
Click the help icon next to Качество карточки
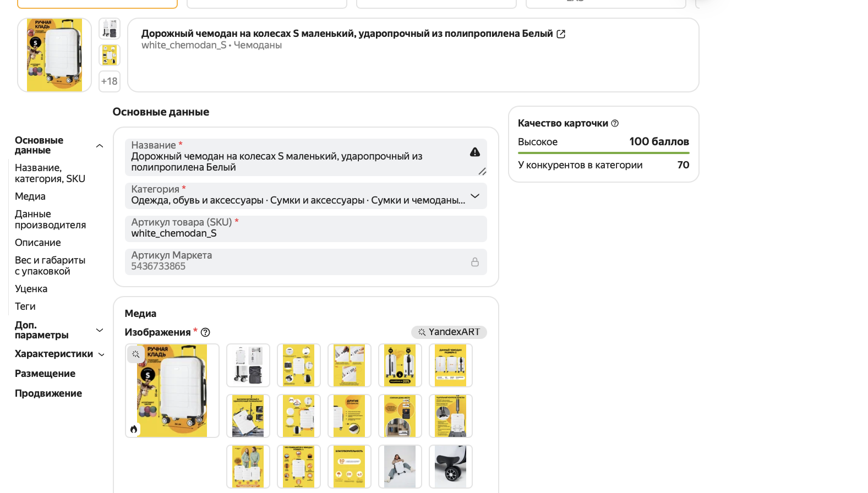[x=615, y=123]
